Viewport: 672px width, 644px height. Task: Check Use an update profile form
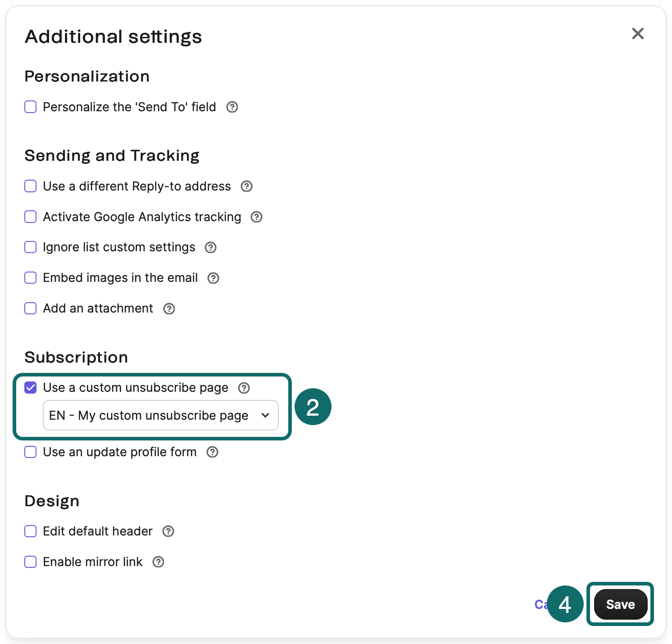[x=31, y=452]
